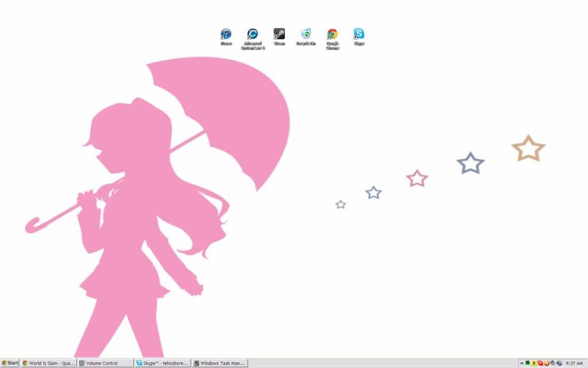Image resolution: width=588 pixels, height=368 pixels.
Task: Select the Skype desktop shortcut
Action: point(359,34)
